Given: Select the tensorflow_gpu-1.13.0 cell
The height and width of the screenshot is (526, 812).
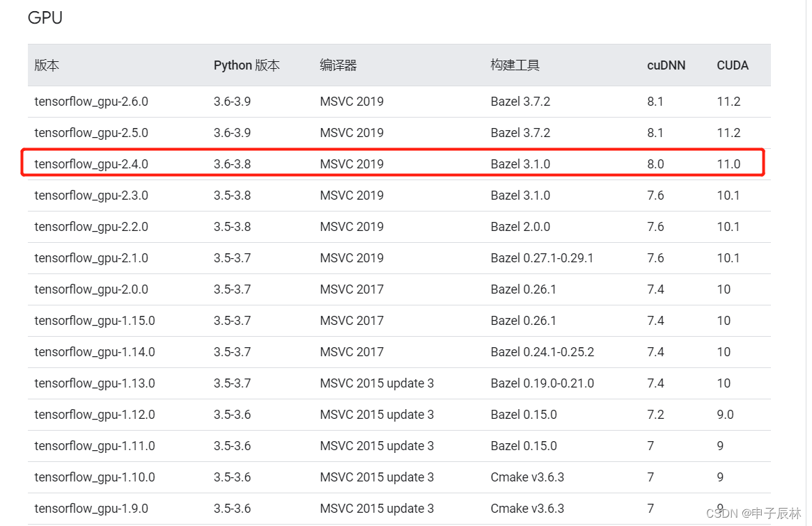Looking at the screenshot, I should click(95, 383).
